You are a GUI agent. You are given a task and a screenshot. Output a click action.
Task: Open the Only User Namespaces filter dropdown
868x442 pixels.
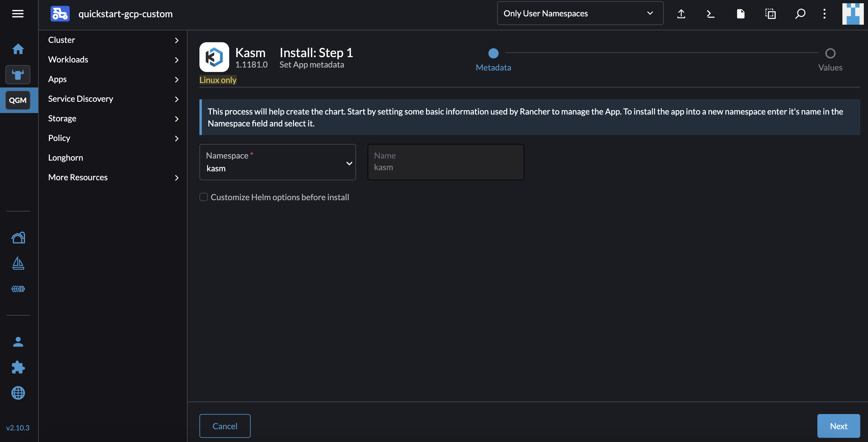coord(580,13)
